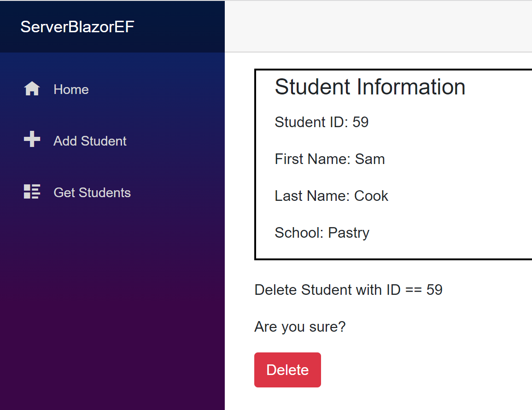Select the Student ID: 59 text

[x=322, y=122]
